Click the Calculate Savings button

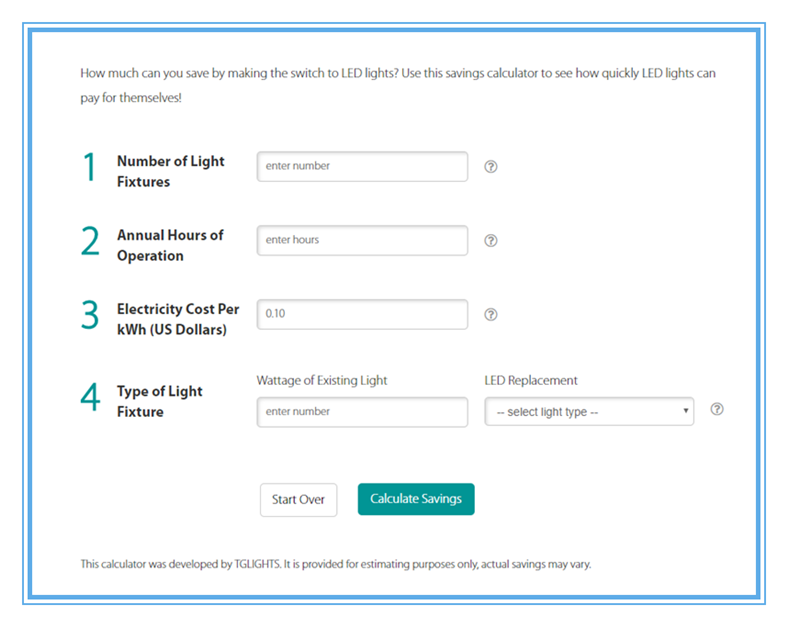[416, 499]
